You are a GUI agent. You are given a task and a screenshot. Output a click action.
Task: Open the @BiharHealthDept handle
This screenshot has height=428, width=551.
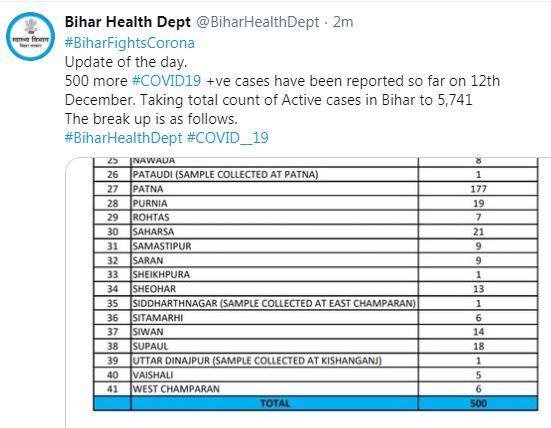point(258,22)
